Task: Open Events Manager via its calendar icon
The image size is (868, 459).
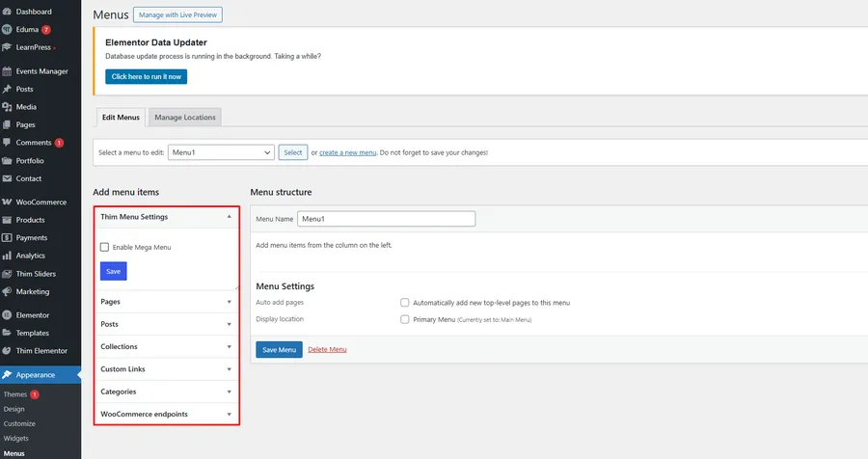Action: tap(8, 71)
